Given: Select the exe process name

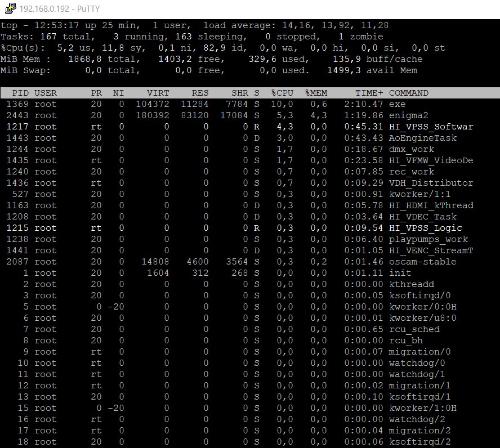Looking at the screenshot, I should coord(397,104).
